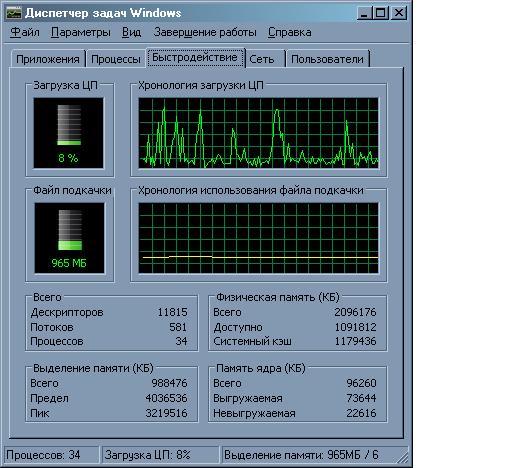Screen dimensions: 512x468
Task: Open the Параметры menu
Action: (x=81, y=32)
